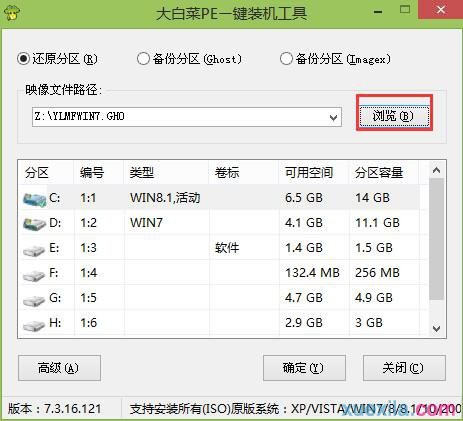This screenshot has width=463, height=421.
Task: Click the 6.5 GB free space cell
Action: 304,198
